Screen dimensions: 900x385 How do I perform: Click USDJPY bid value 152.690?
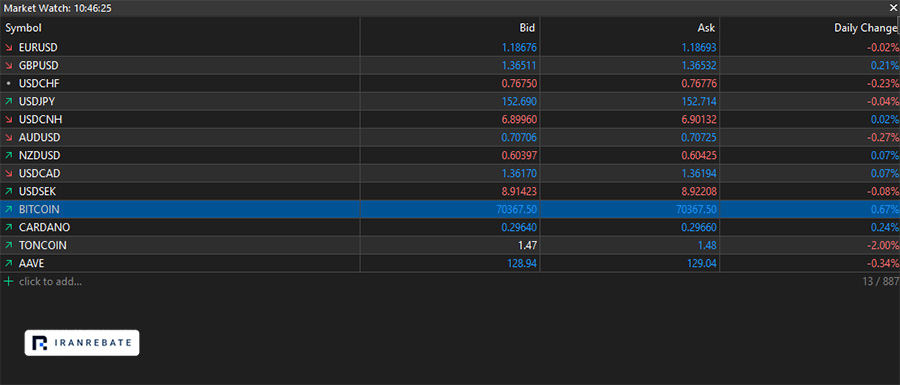pyautogui.click(x=519, y=102)
